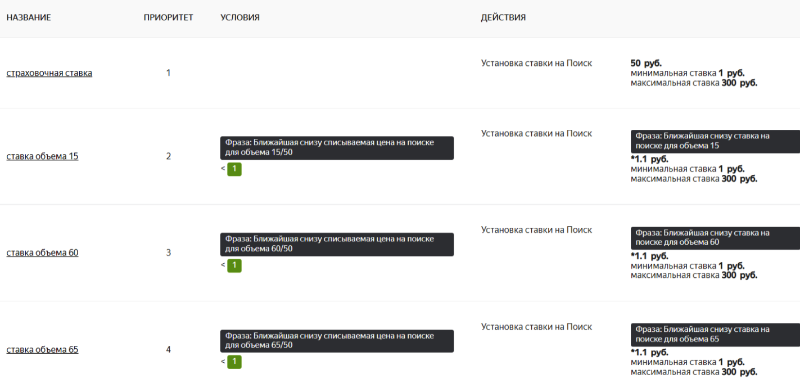Click the 'ПРИОРИТЕТ' column header
The image size is (800, 383).
click(168, 17)
